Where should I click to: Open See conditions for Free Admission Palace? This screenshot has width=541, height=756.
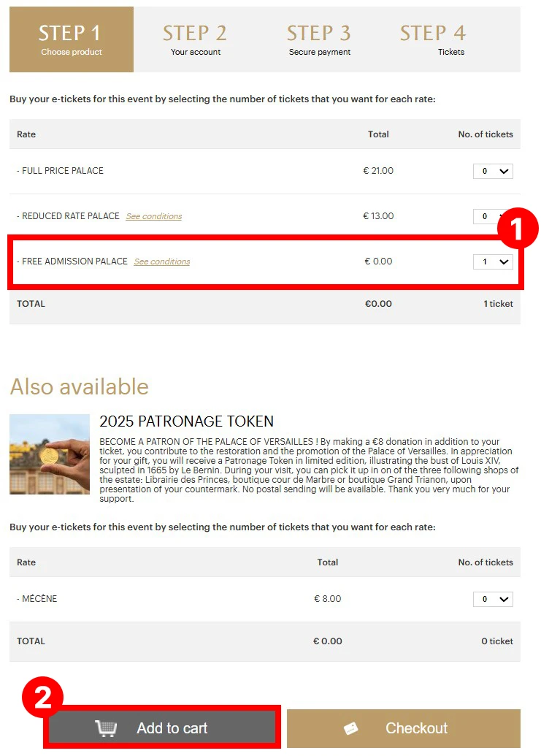click(162, 261)
